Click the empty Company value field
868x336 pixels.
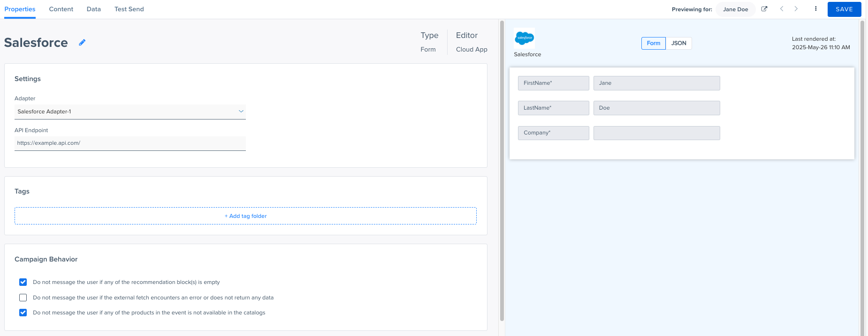pyautogui.click(x=656, y=133)
